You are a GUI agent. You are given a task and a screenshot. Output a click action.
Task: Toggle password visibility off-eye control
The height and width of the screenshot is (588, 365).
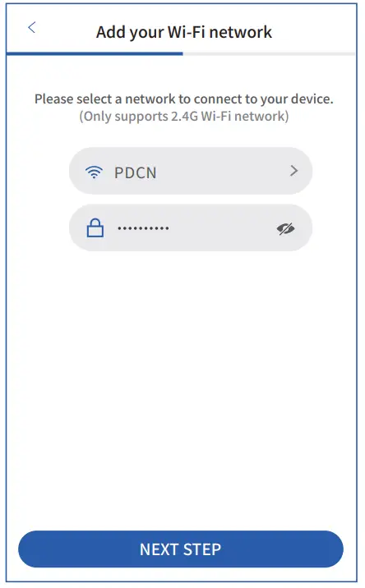point(286,228)
